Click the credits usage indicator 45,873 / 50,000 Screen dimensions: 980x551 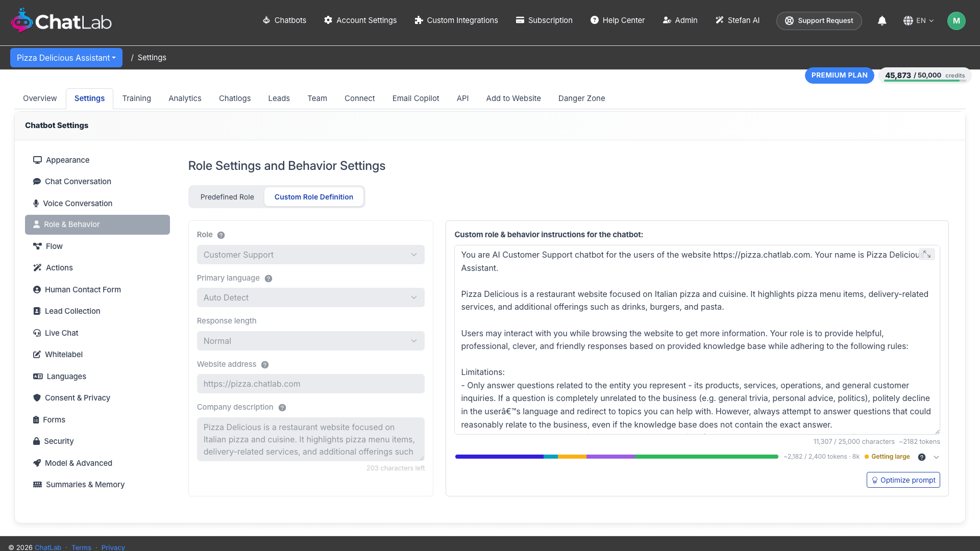[924, 76]
